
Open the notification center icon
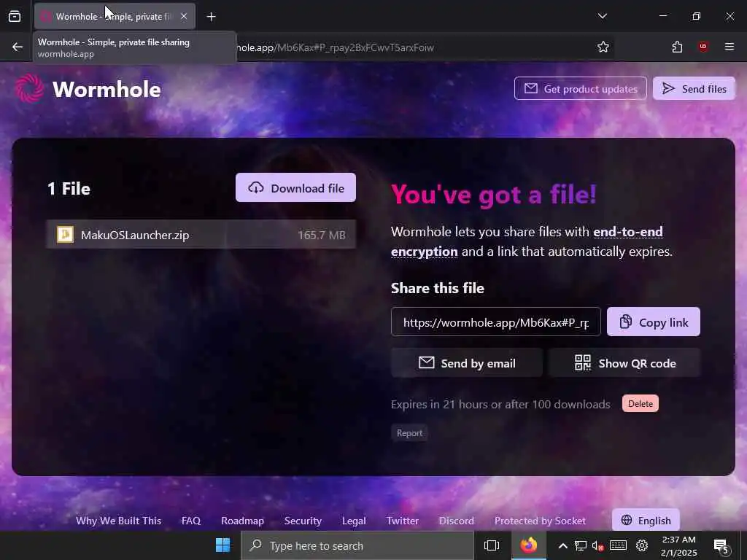click(721, 545)
